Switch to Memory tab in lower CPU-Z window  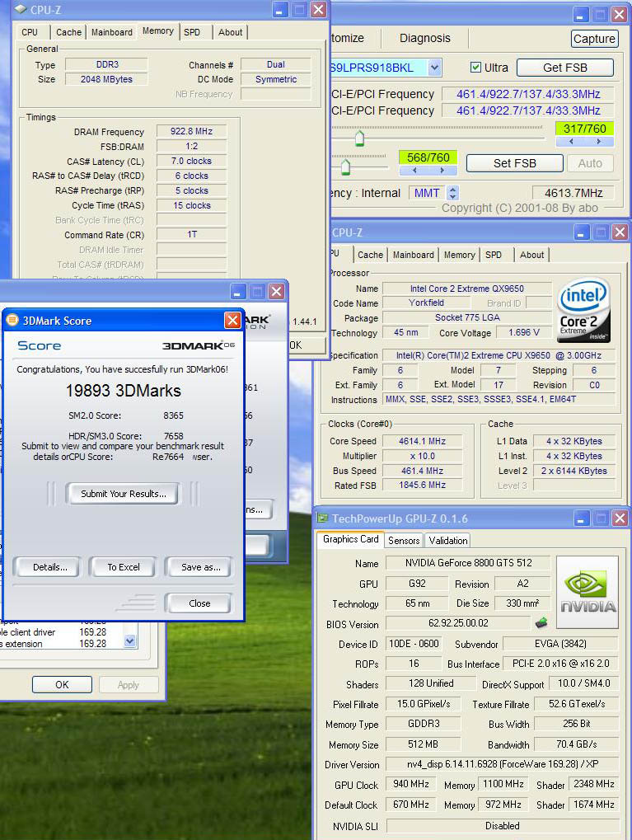click(459, 255)
